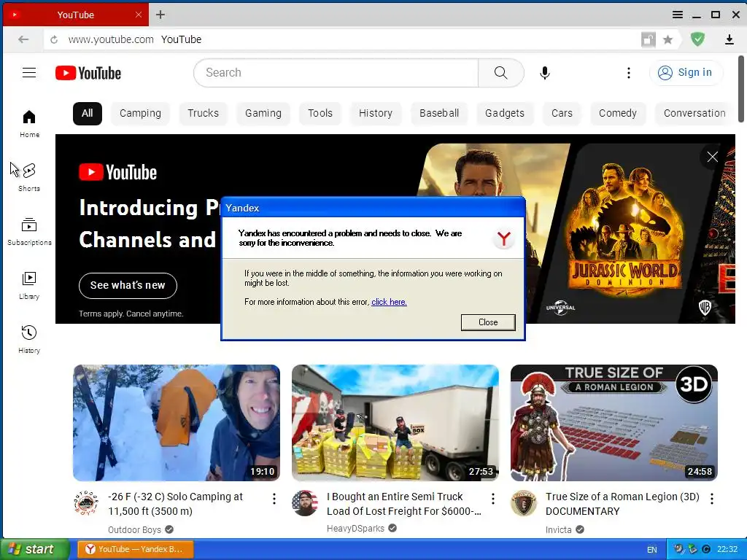Click the Windows start button
This screenshot has height=560, width=747.
[34, 549]
